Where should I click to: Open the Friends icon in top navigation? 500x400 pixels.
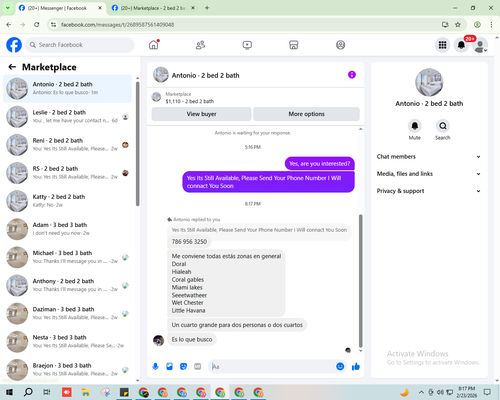[200, 45]
